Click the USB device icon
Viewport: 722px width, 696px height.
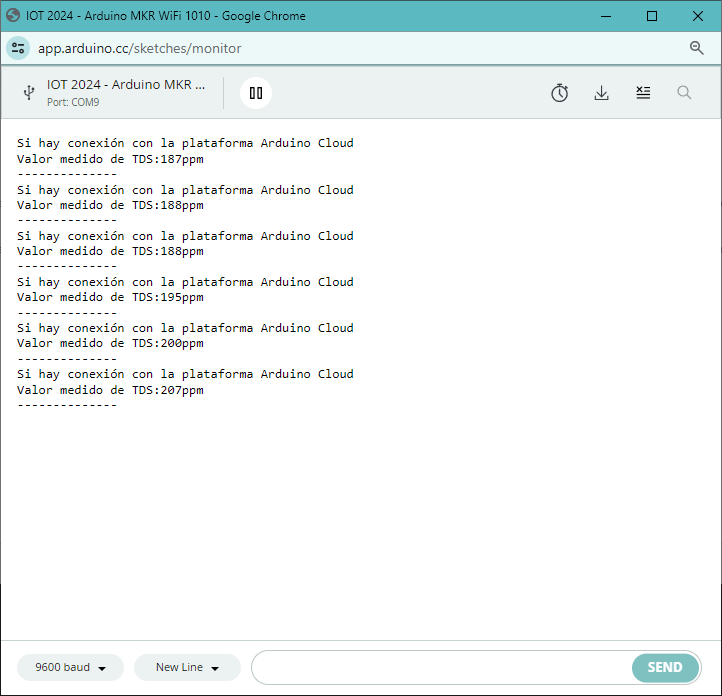coord(29,93)
